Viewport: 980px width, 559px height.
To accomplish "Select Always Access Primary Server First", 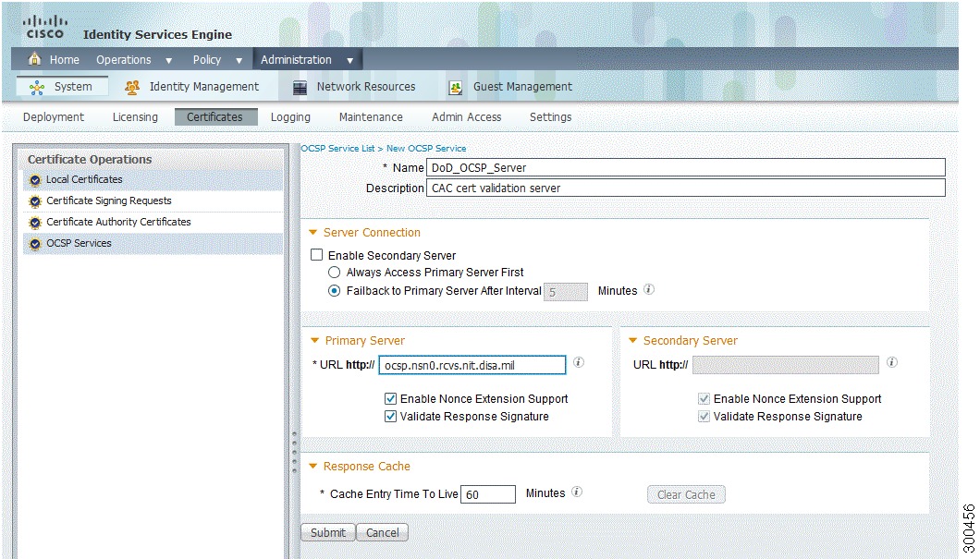I will coord(335,273).
